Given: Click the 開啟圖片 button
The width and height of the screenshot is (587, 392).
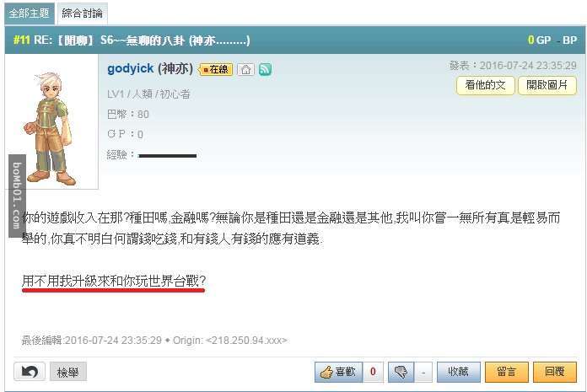Looking at the screenshot, I should 547,85.
